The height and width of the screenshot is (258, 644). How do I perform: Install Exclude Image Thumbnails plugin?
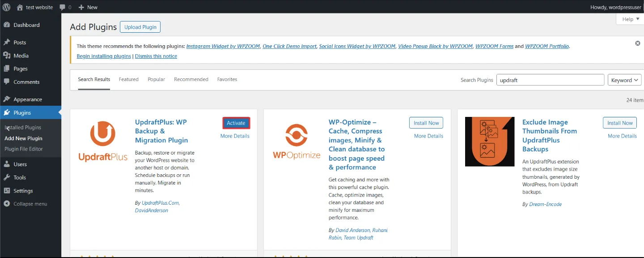coord(620,123)
